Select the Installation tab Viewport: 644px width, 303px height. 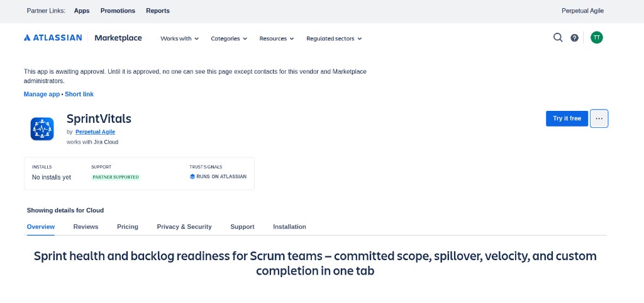pos(289,227)
